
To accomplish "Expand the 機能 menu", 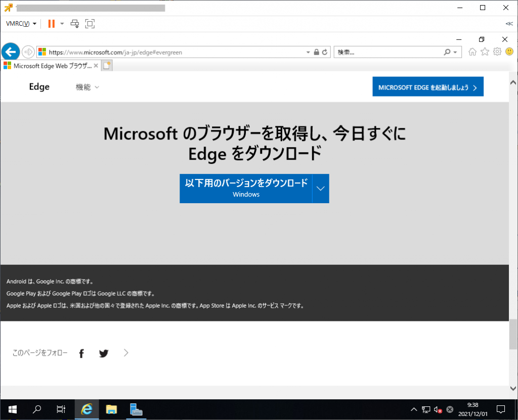I will coord(87,87).
